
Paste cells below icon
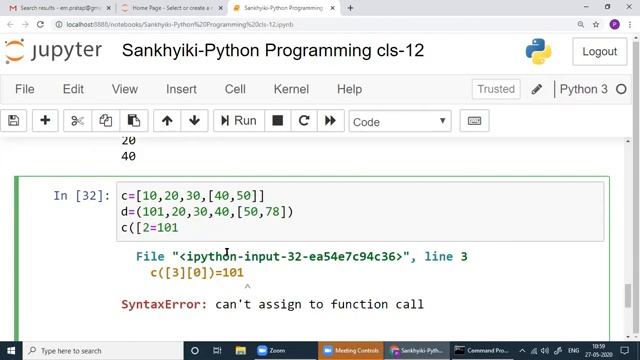pyautogui.click(x=134, y=121)
